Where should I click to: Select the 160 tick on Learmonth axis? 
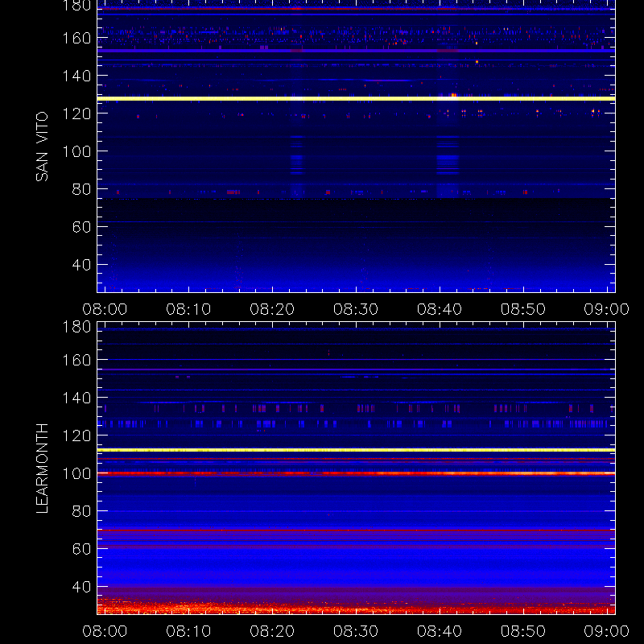pos(76,360)
